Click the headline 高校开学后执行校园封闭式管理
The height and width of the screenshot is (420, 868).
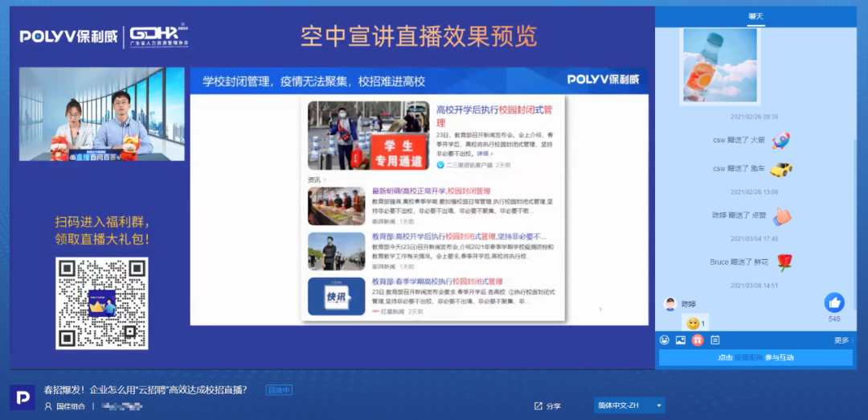click(494, 116)
